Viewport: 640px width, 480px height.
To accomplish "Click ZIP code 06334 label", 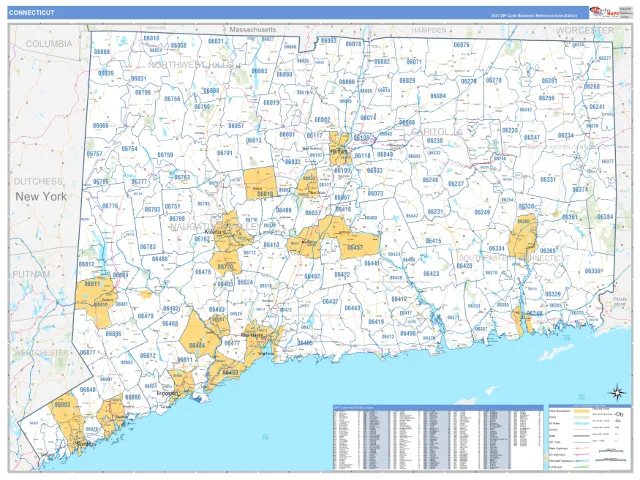I will pyautogui.click(x=497, y=249).
